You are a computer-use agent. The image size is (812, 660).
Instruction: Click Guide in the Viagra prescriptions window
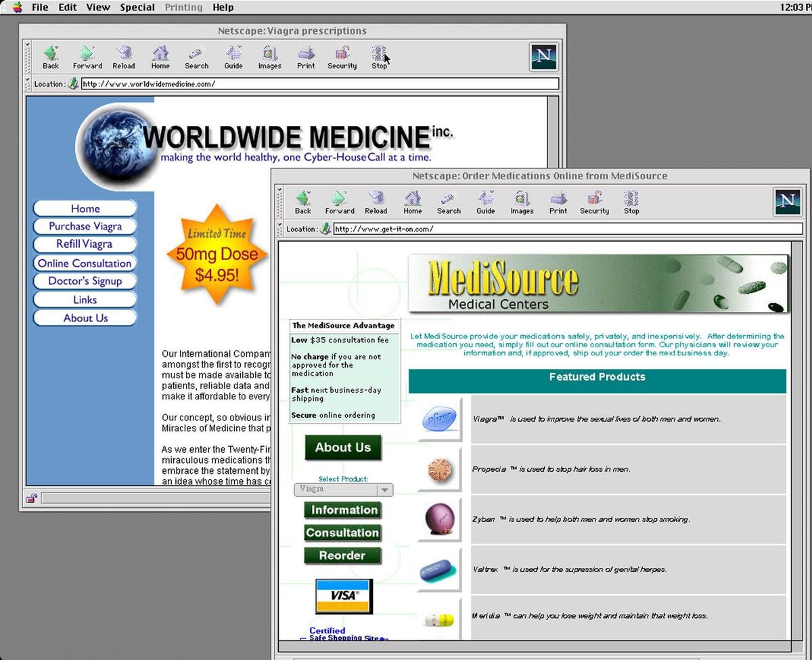click(233, 58)
